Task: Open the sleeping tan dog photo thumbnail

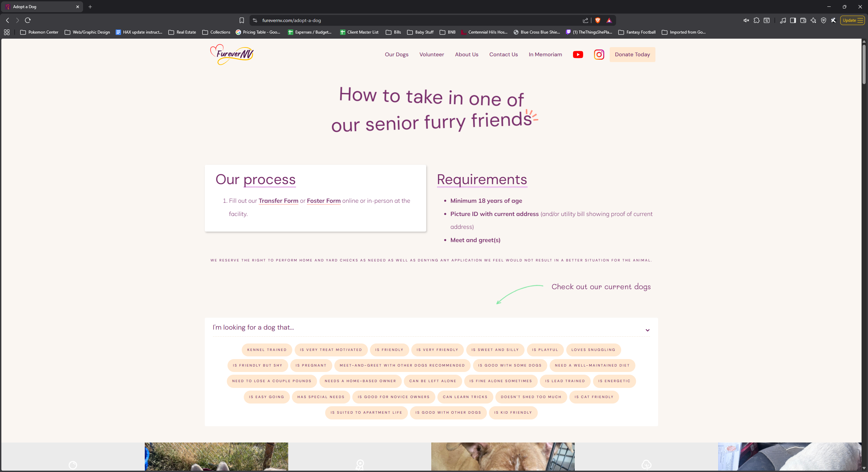Action: [x=503, y=456]
